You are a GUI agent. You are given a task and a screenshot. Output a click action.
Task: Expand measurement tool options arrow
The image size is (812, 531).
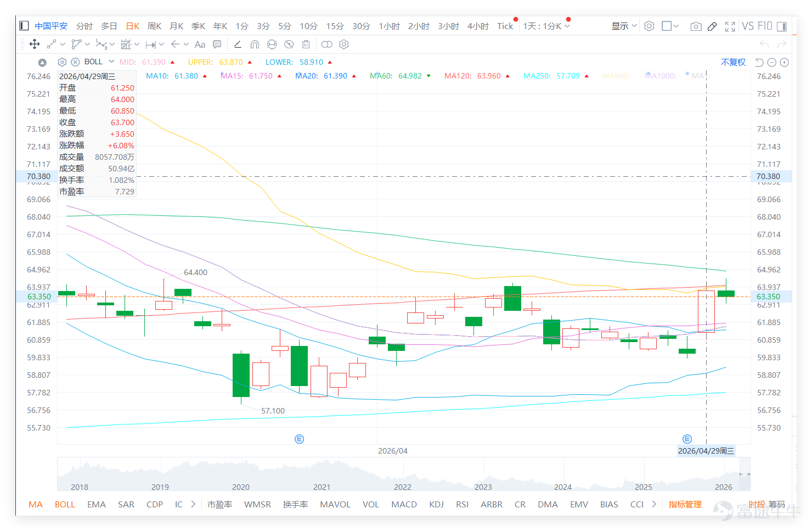[161, 44]
